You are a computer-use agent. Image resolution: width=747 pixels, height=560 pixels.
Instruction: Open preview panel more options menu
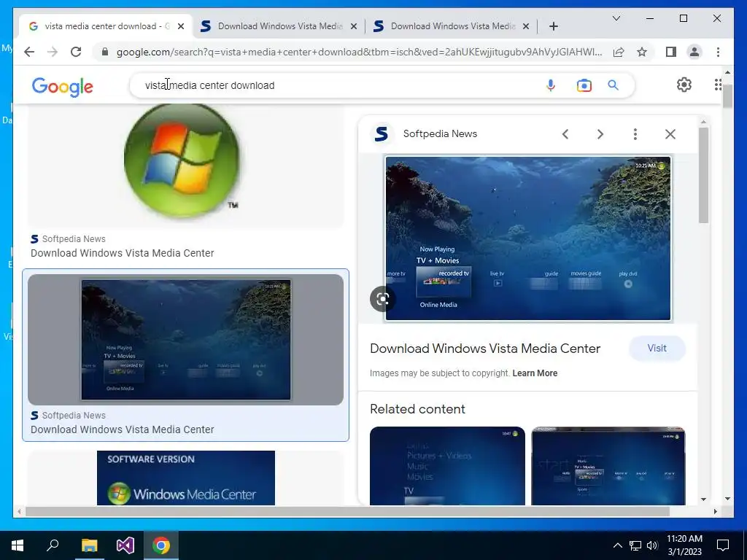pos(635,134)
